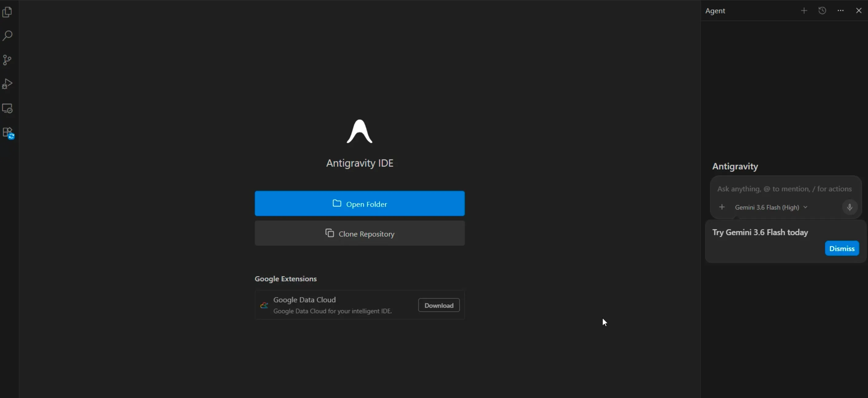The height and width of the screenshot is (398, 868).
Task: Download the Google Data Cloud extension
Action: (439, 305)
